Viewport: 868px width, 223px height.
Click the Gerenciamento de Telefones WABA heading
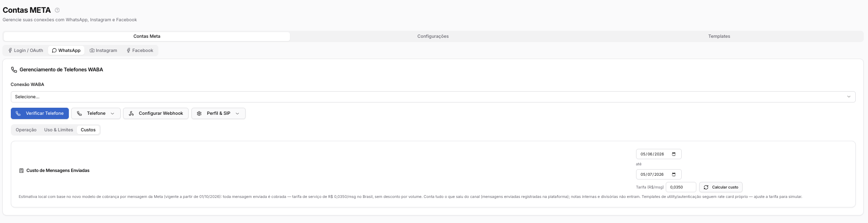click(61, 69)
